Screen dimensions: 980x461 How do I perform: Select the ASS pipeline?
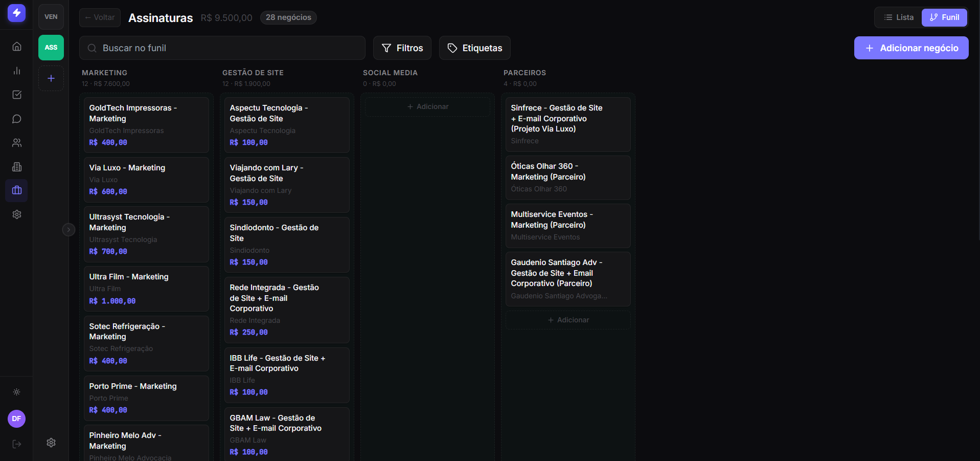tap(51, 48)
